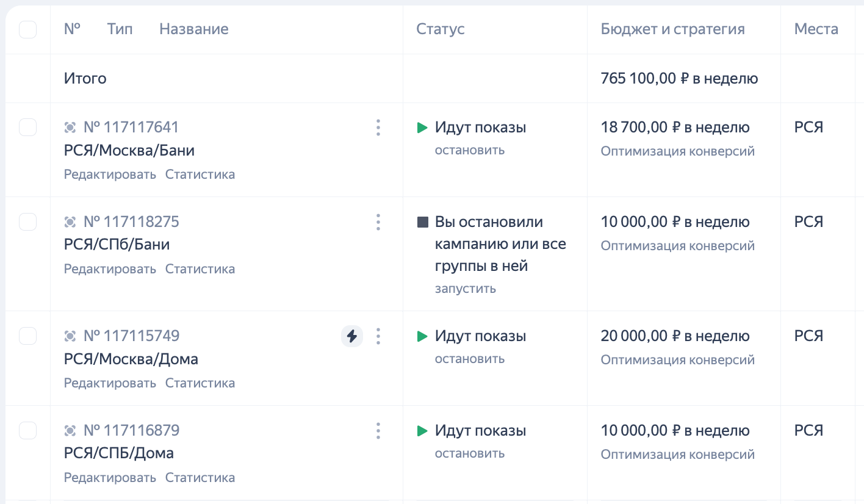Click the total 765 100,00 ₽ в неделю
Image resolution: width=864 pixels, height=504 pixels.
coord(680,79)
